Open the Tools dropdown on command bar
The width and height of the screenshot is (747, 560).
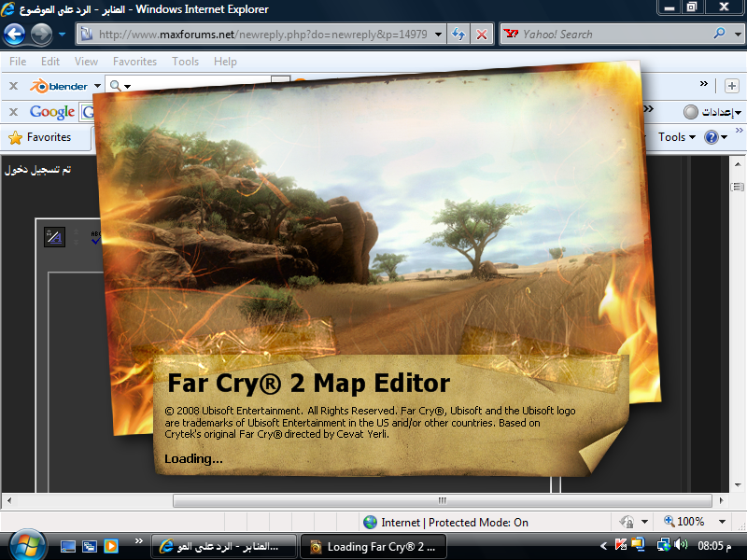click(x=676, y=137)
